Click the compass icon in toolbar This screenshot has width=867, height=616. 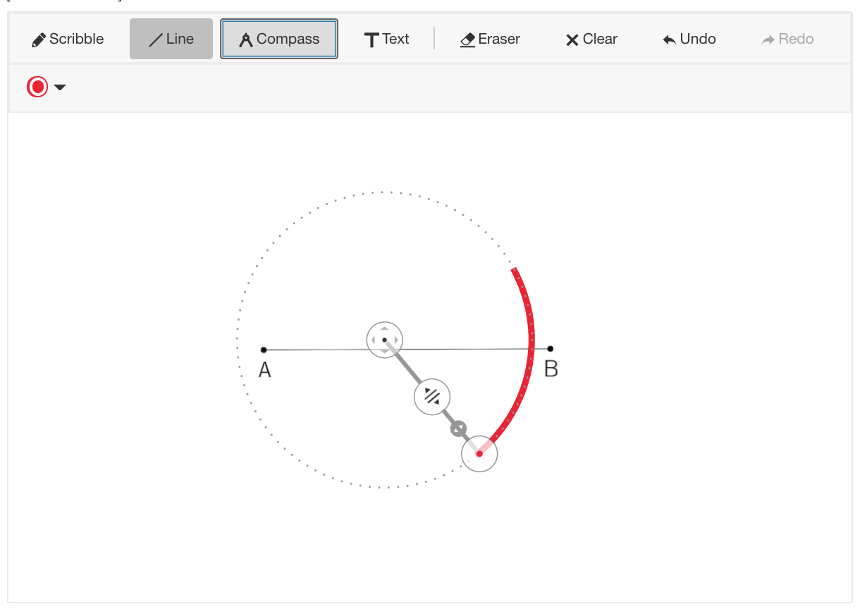[x=246, y=40]
